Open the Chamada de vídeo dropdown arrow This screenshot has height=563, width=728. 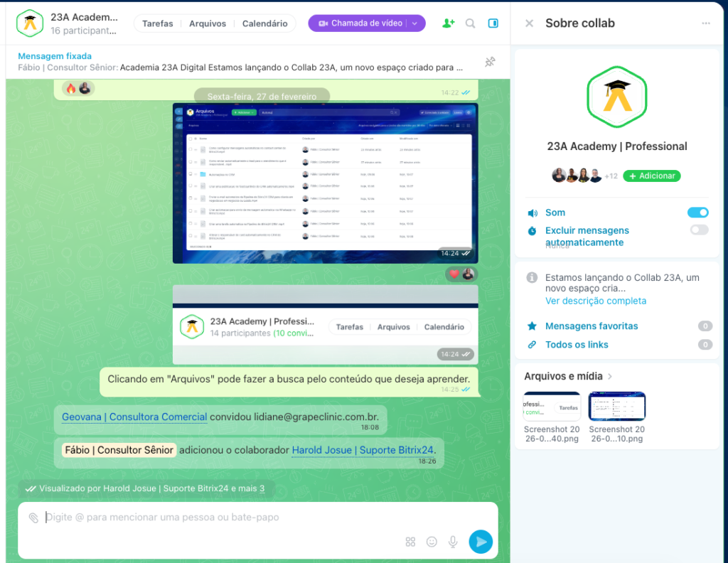pos(414,23)
